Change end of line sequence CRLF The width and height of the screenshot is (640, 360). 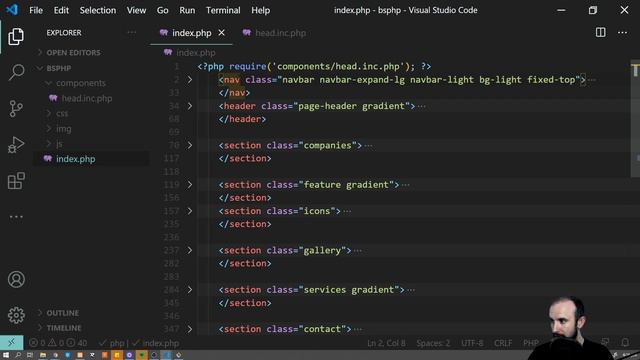pyautogui.click(x=503, y=343)
